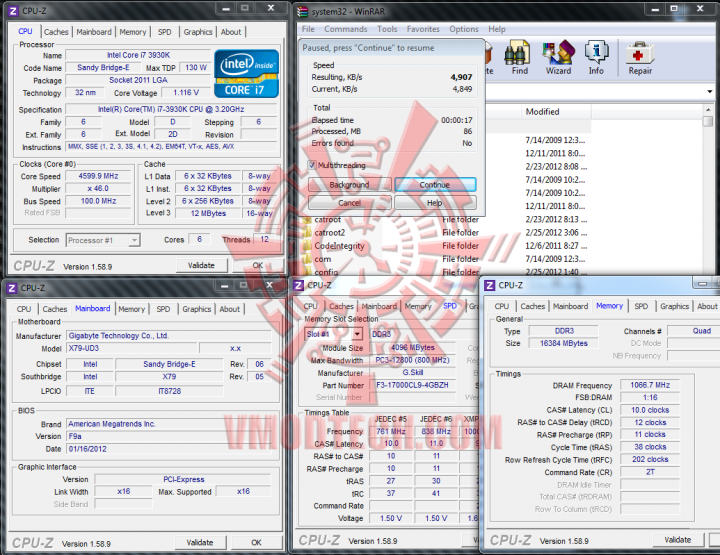Click the CPU-Z logo icon in top-left window title

pyautogui.click(x=13, y=10)
